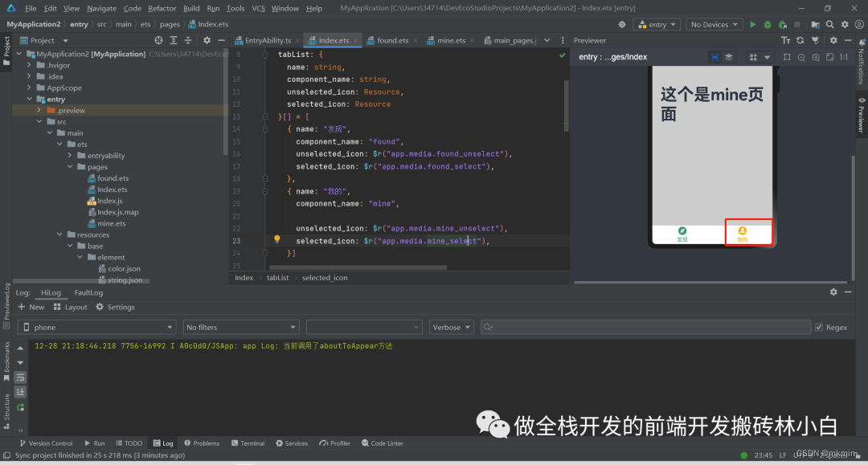This screenshot has width=868, height=465.
Task: Open mine.ets in the Project tree
Action: click(x=111, y=223)
